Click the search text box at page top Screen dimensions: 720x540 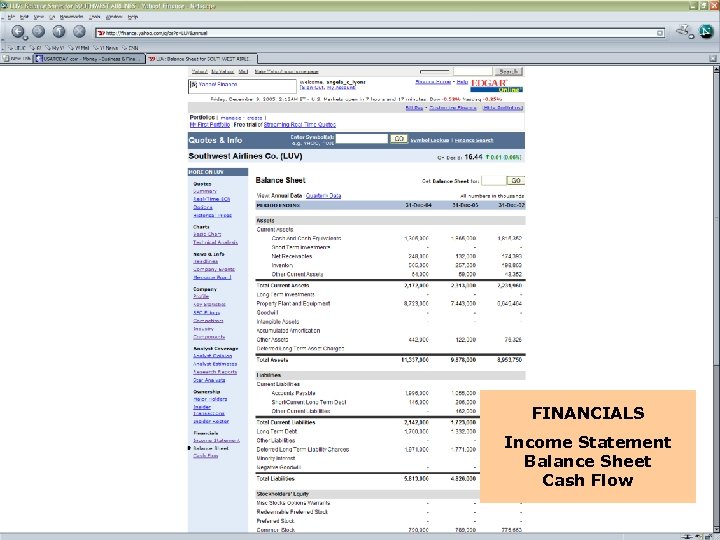(x=472, y=72)
